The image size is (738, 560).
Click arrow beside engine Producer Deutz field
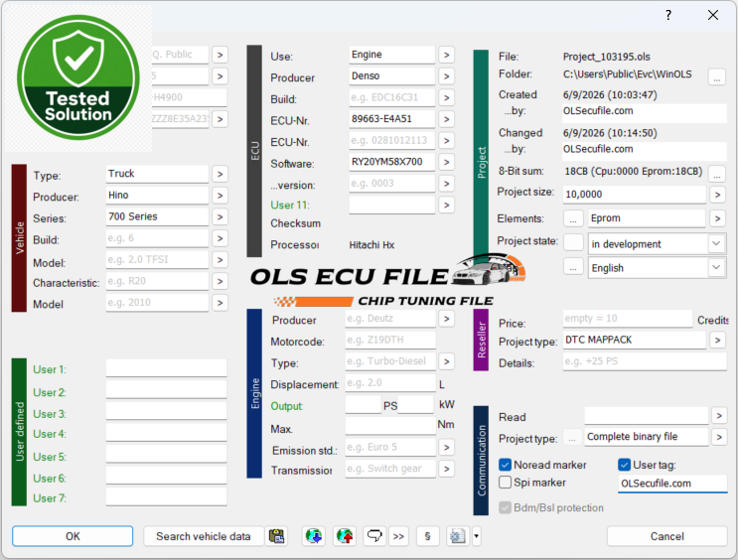coord(446,319)
